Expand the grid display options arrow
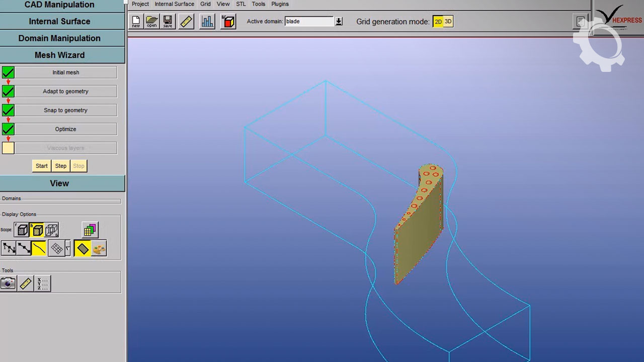 point(68,248)
